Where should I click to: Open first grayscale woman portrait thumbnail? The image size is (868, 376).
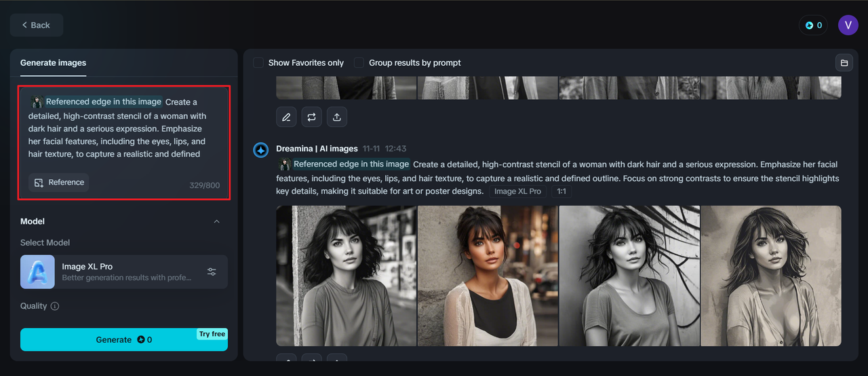tap(347, 276)
